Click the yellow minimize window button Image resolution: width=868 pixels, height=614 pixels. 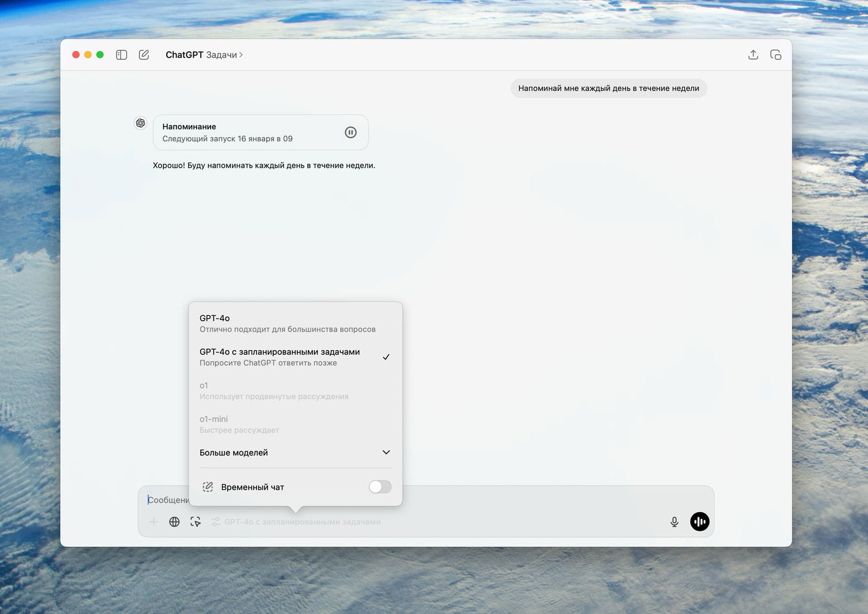click(88, 55)
